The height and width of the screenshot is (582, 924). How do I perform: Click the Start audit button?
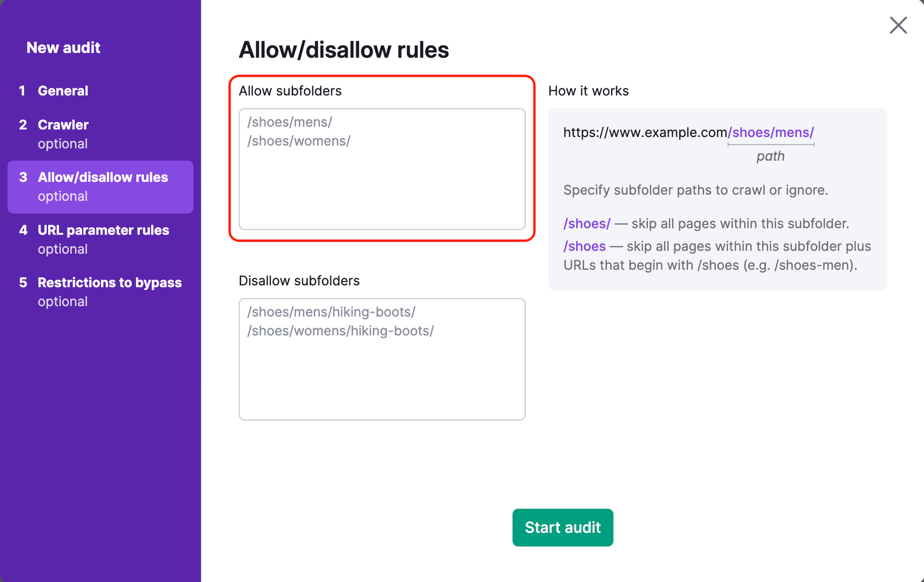pos(562,527)
